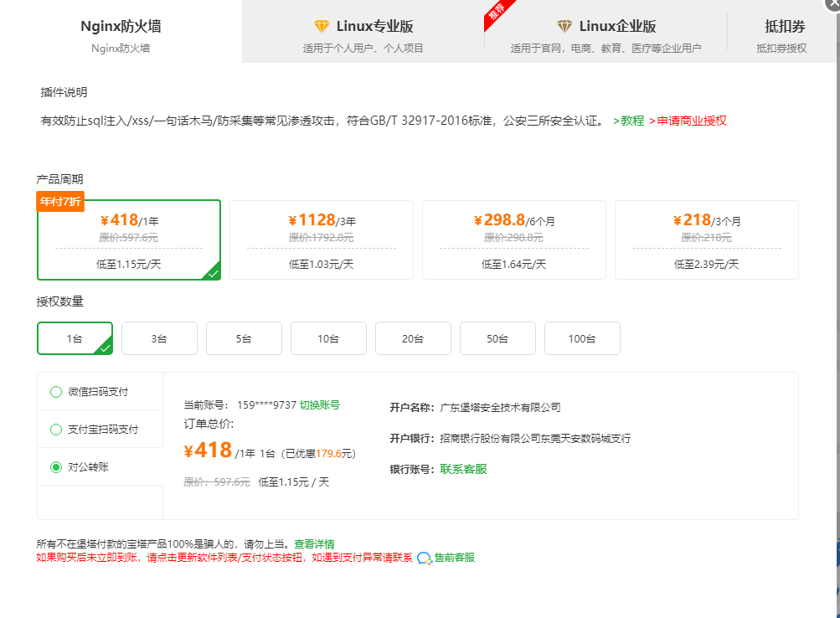The height and width of the screenshot is (618, 840).
Task: Click 申请商业授权 link
Action: click(x=690, y=121)
